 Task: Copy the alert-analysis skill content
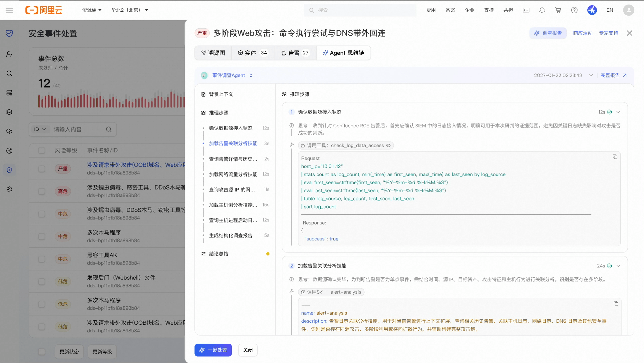pyautogui.click(x=616, y=303)
